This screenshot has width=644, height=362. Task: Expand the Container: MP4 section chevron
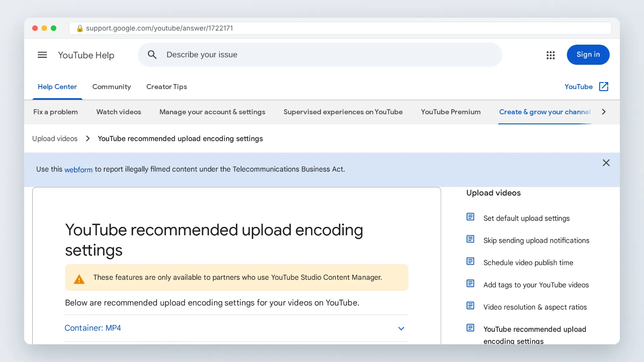[401, 328]
